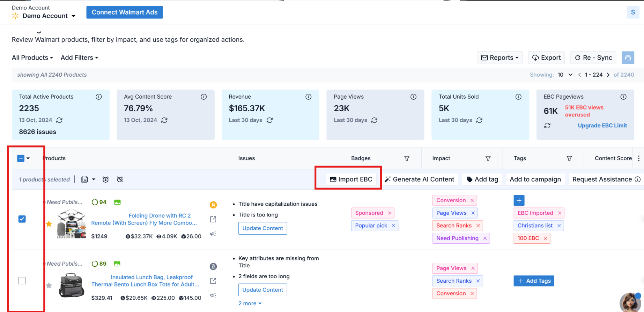
Task: Click the megaphone icon for Folding Drone
Action: pyautogui.click(x=213, y=234)
